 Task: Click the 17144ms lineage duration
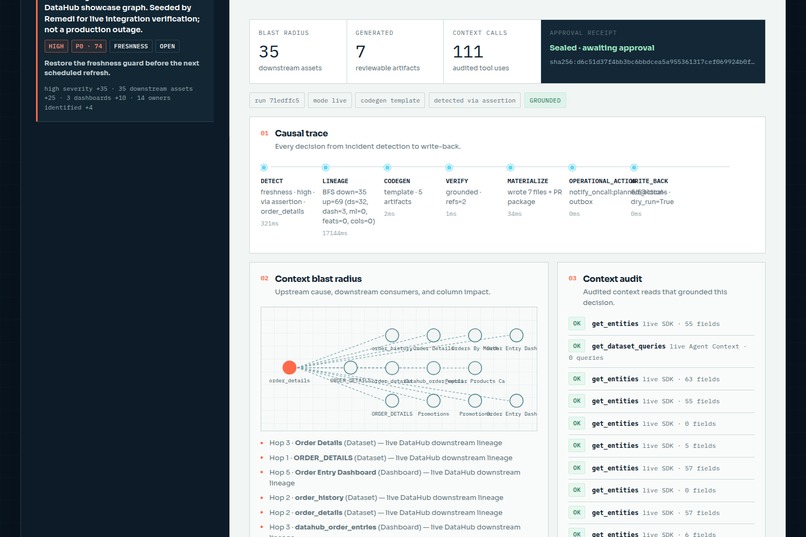(x=335, y=233)
